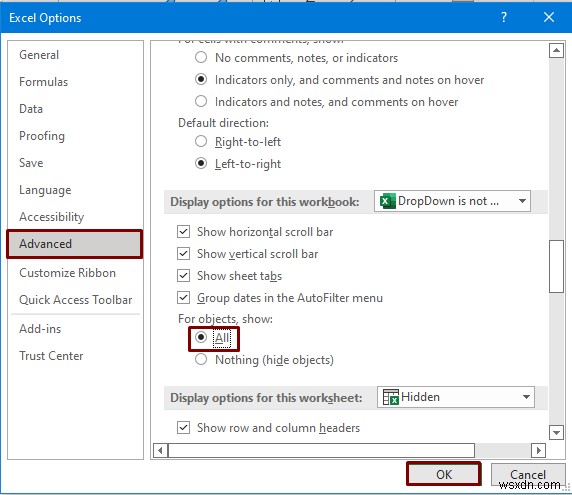Viewport: 572px width, 495px height.
Task: Click the scroll down arrow icon
Action: pyautogui.click(x=556, y=433)
